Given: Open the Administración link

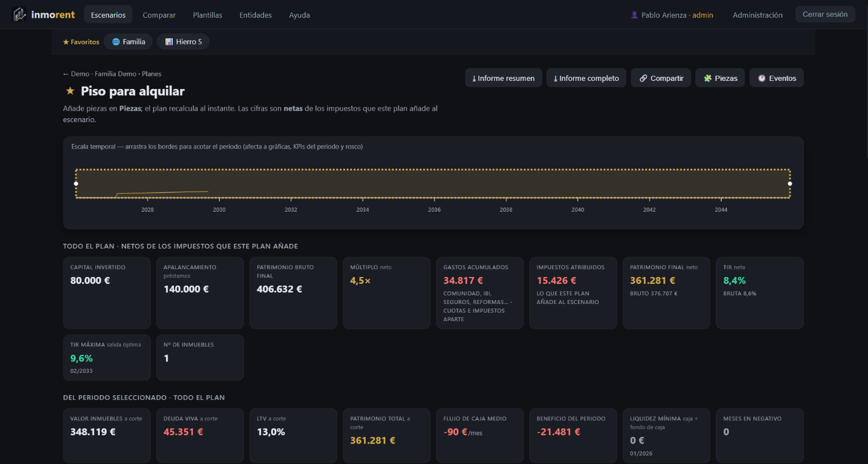Looking at the screenshot, I should 758,15.
